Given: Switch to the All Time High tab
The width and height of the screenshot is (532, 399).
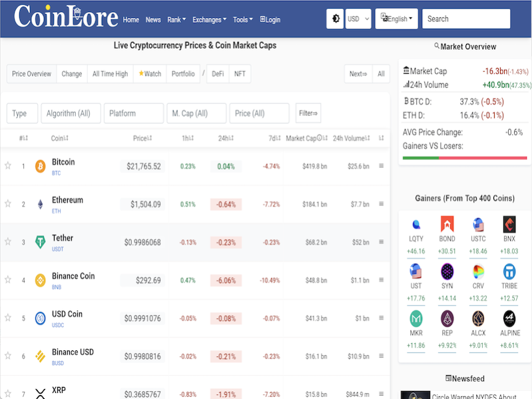Looking at the screenshot, I should tap(111, 74).
